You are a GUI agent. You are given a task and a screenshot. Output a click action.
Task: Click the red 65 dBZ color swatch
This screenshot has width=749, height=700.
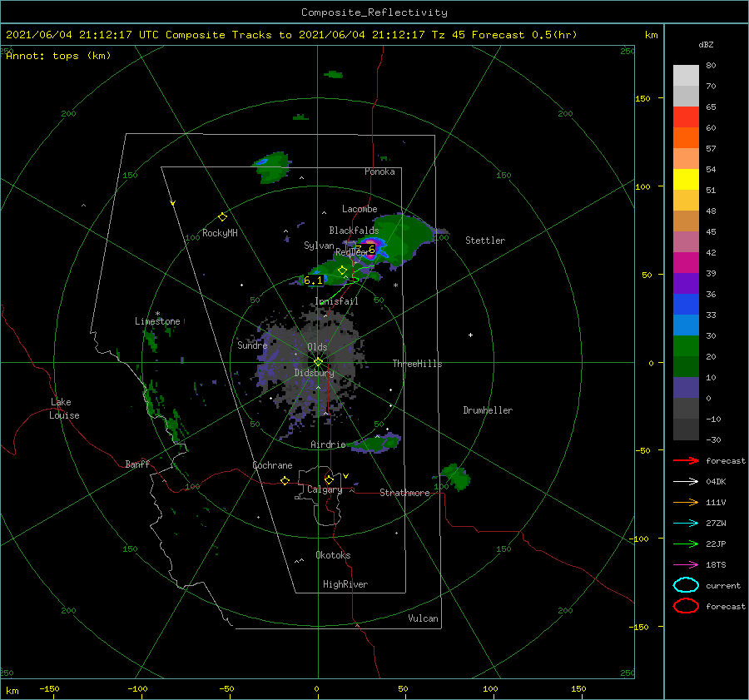(686, 117)
